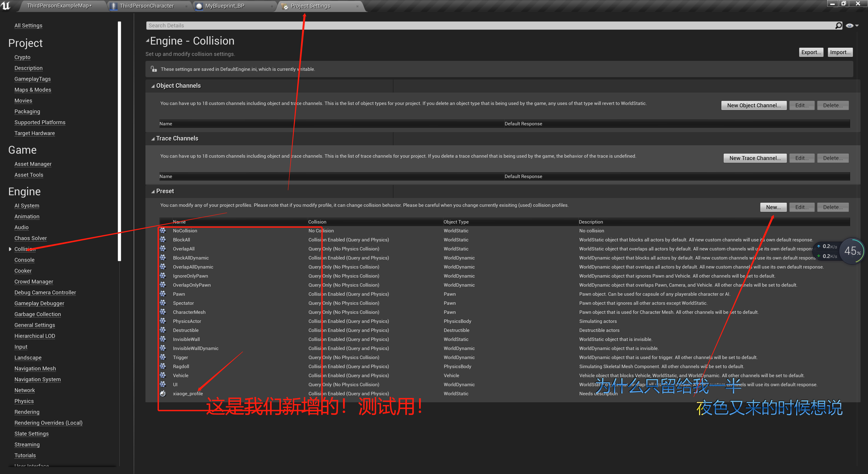Click New Object Channel button

[754, 105]
